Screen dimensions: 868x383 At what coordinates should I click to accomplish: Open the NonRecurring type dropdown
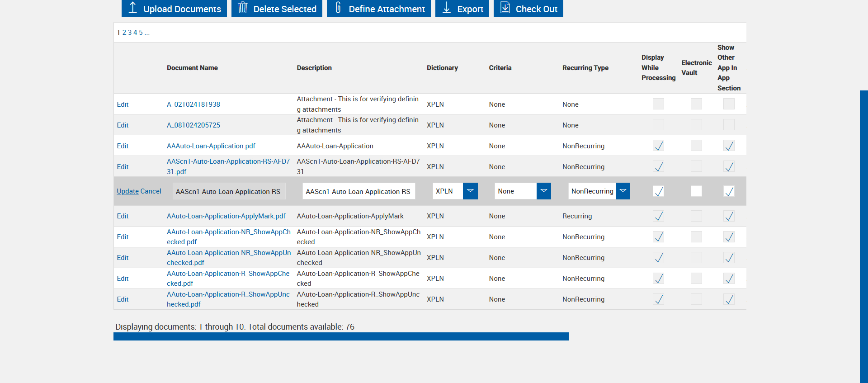[x=623, y=191]
